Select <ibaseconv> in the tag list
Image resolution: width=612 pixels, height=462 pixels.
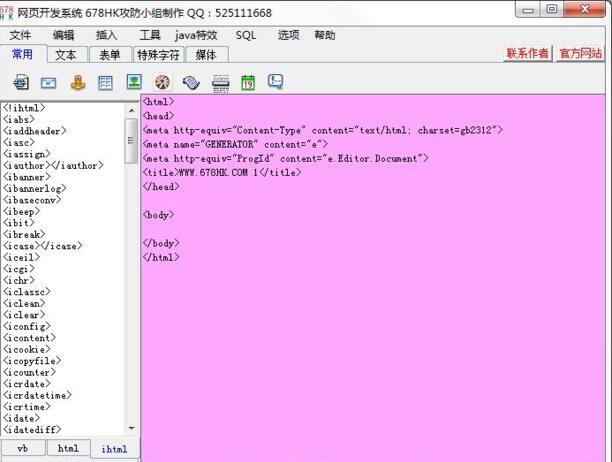click(32, 200)
